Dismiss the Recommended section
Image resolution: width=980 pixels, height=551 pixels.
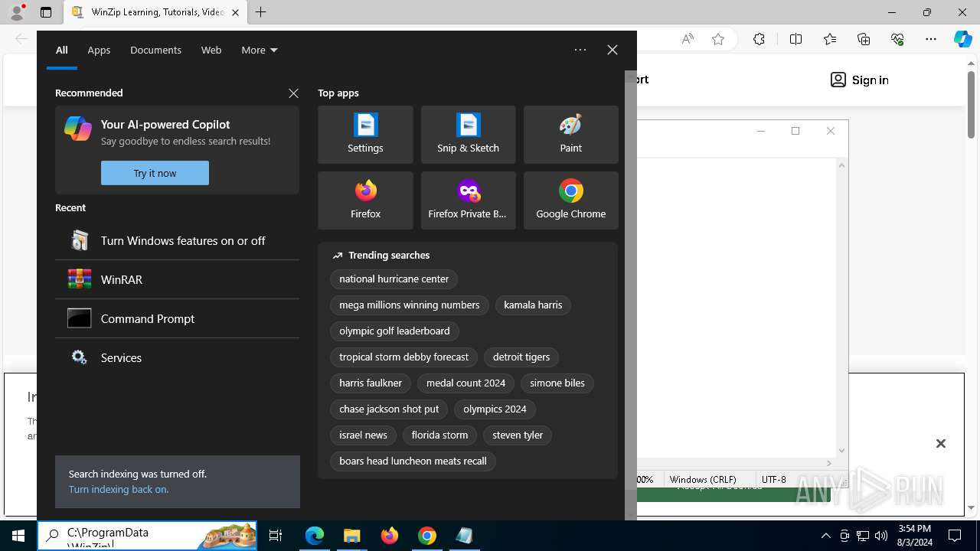coord(293,93)
